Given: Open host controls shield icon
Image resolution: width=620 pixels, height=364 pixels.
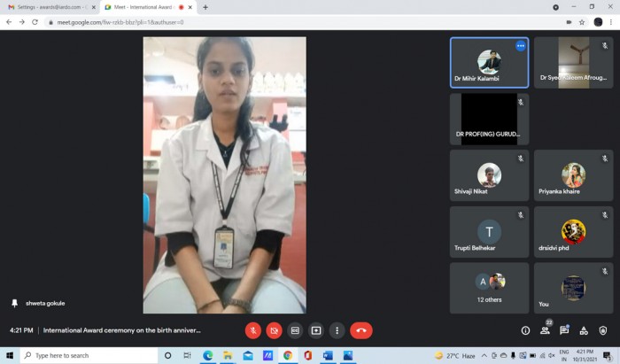Looking at the screenshot, I should (602, 330).
